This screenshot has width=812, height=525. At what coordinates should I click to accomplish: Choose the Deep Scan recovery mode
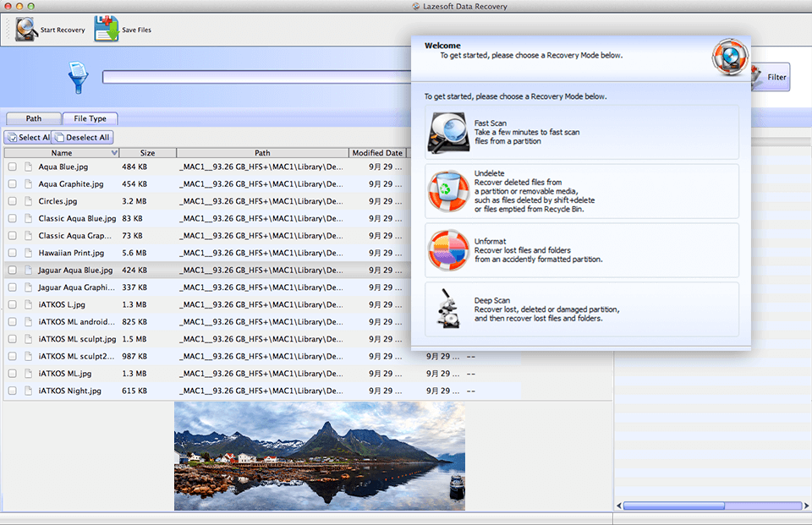(x=582, y=309)
